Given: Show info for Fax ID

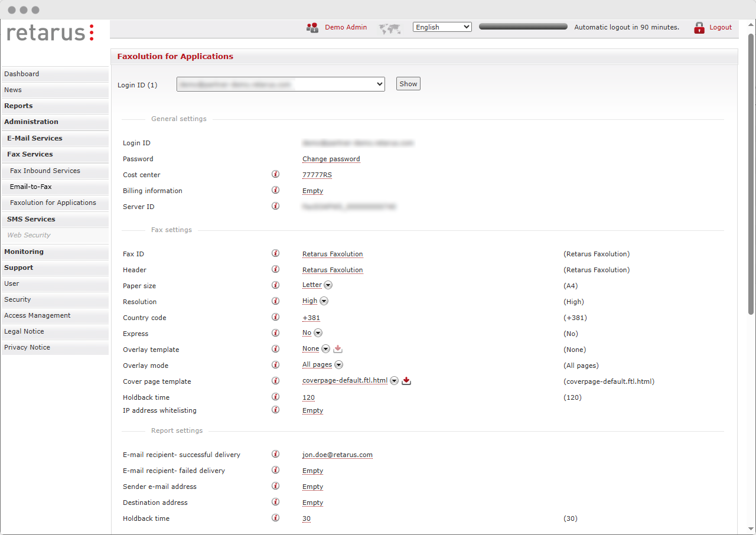Looking at the screenshot, I should pyautogui.click(x=275, y=253).
